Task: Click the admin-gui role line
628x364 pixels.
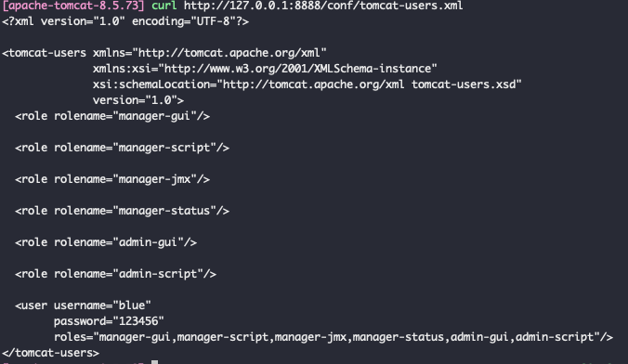Action: 106,242
